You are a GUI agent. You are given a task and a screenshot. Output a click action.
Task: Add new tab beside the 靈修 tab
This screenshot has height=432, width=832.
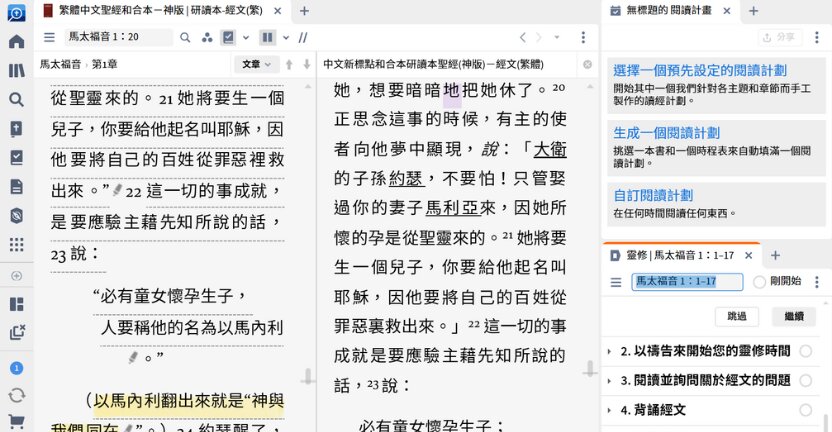pos(775,255)
